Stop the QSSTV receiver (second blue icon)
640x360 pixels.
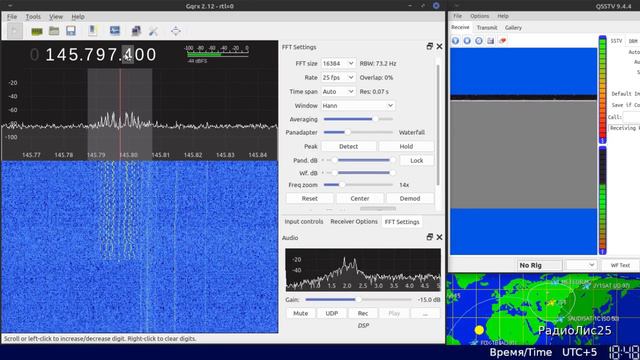[x=467, y=41]
